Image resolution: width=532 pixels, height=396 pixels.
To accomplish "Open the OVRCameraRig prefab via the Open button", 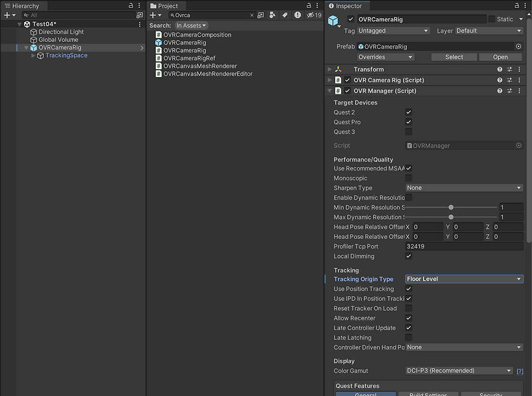I will click(x=500, y=57).
